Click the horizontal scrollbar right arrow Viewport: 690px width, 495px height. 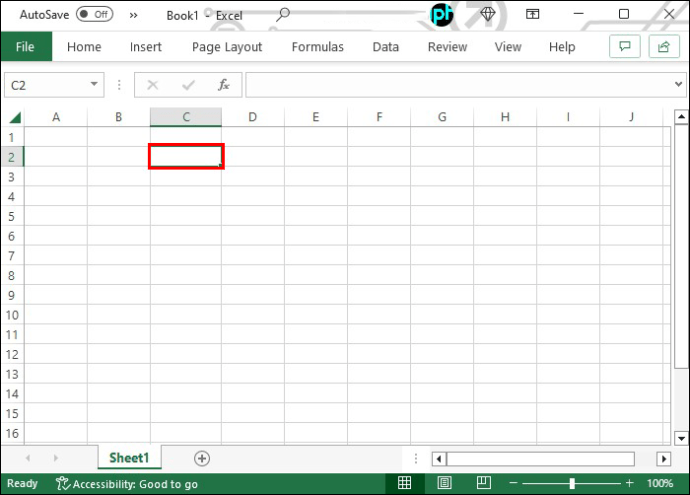[x=664, y=459]
